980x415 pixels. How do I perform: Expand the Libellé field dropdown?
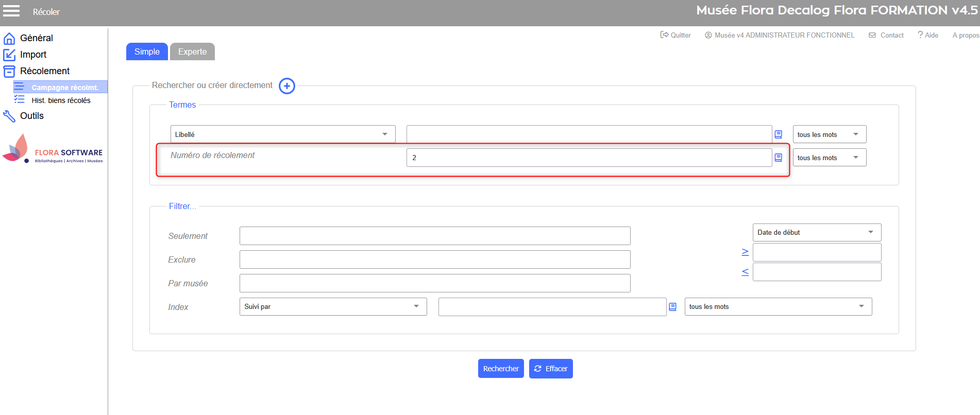pos(283,134)
